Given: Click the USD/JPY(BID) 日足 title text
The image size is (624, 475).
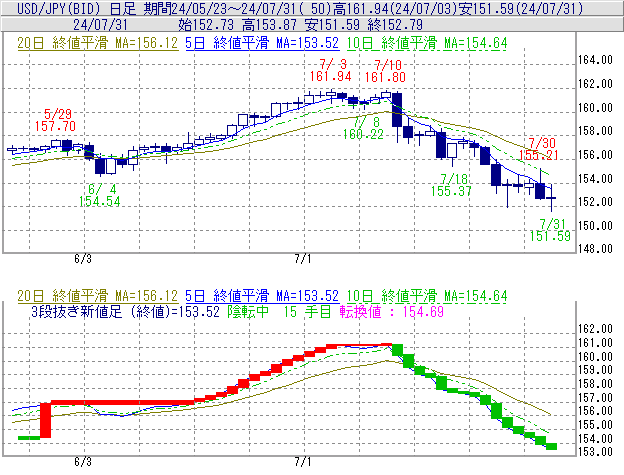Looking at the screenshot, I should 76,8.
